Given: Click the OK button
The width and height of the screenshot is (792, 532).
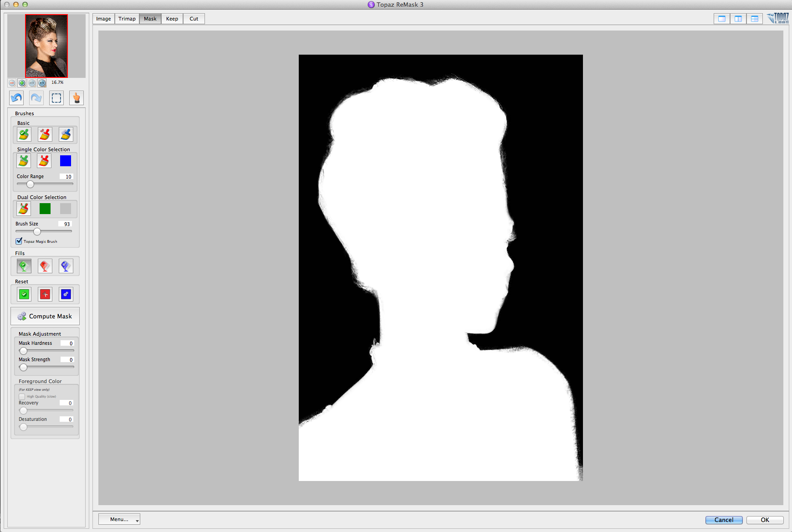Looking at the screenshot, I should tap(765, 520).
